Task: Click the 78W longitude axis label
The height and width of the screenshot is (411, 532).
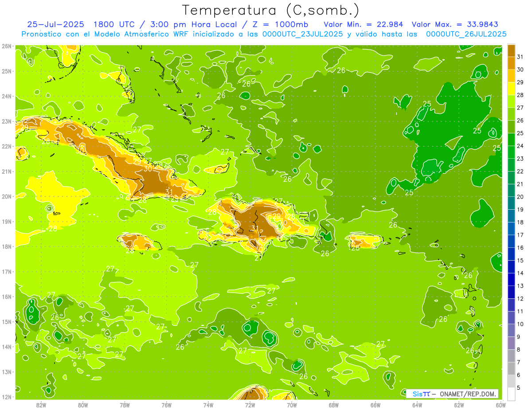Action: [125, 405]
